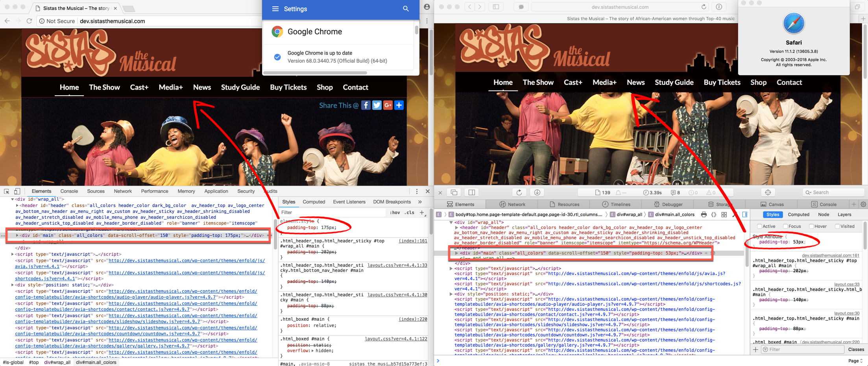Image resolution: width=868 pixels, height=366 pixels.
Task: Share via Facebook icon in Chrome page
Action: click(x=366, y=105)
